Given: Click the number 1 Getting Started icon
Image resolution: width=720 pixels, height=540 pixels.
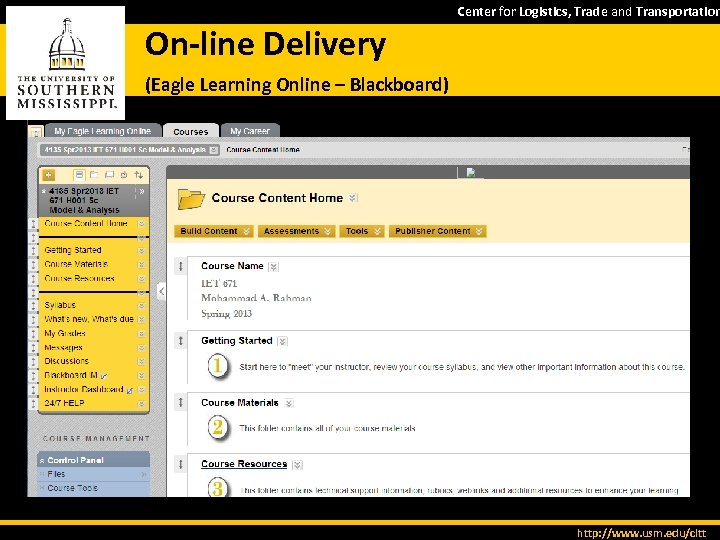Looking at the screenshot, I should tap(218, 366).
